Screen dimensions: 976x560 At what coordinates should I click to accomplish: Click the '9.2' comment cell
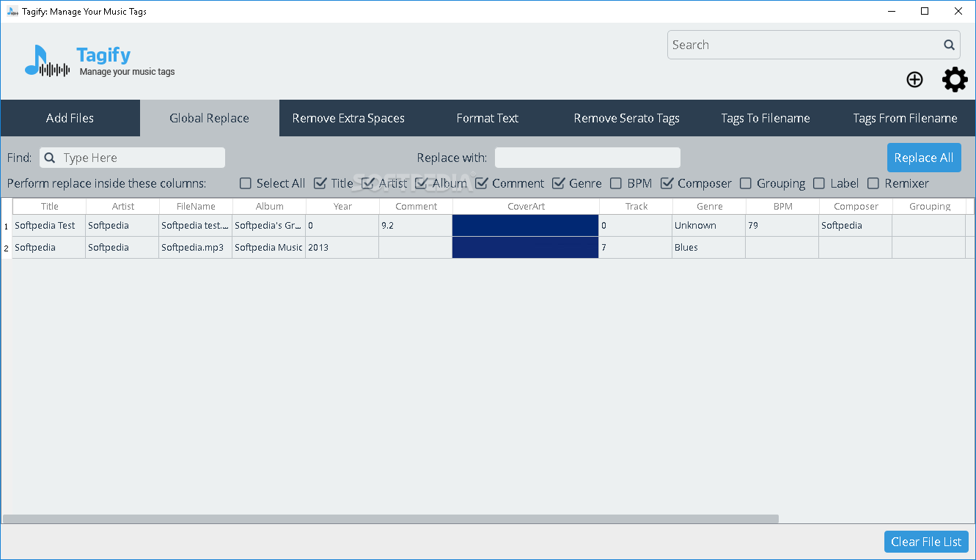pyautogui.click(x=416, y=226)
